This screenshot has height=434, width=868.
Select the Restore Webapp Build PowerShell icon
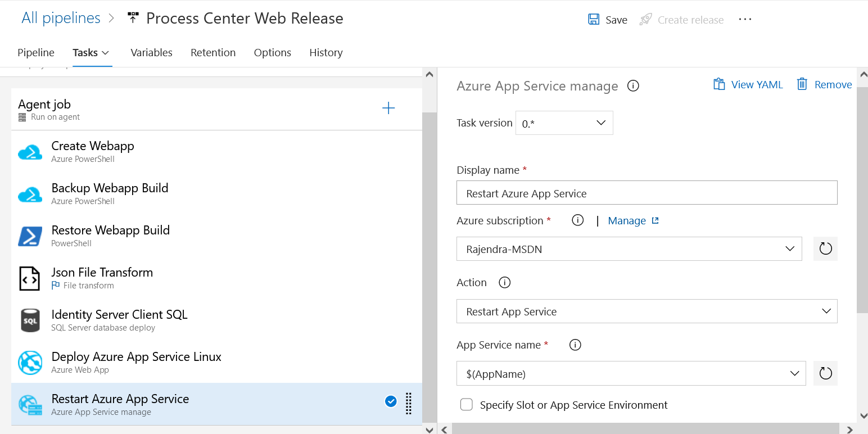30,237
